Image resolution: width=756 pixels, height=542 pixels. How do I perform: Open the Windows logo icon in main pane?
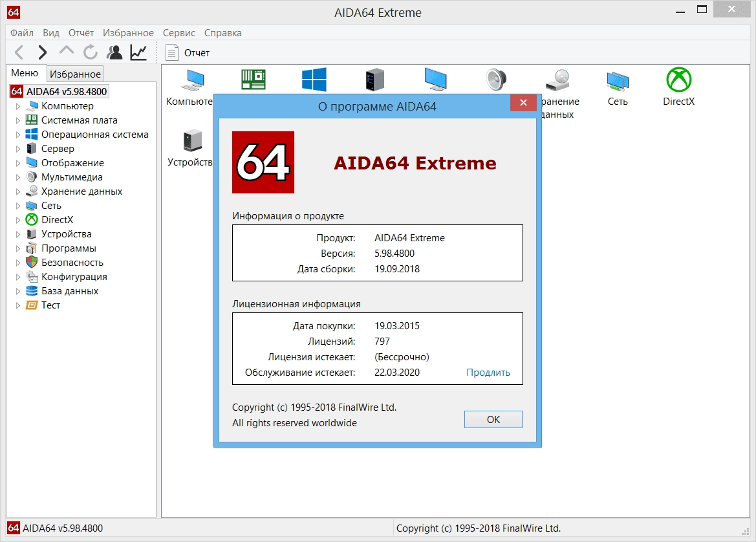tap(314, 80)
